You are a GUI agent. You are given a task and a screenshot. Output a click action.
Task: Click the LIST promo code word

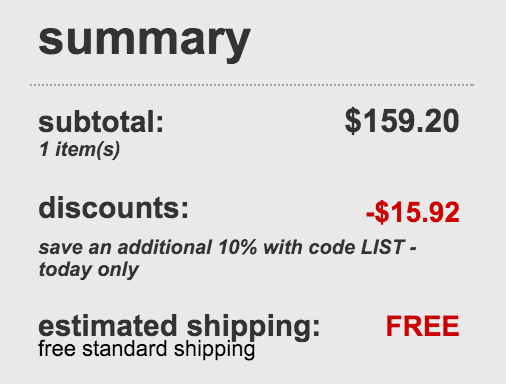[x=383, y=247]
